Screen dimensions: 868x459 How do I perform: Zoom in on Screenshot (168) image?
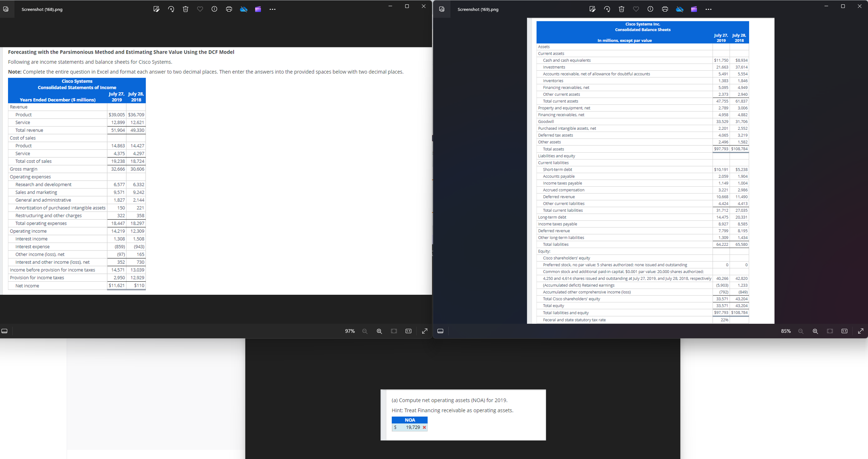pyautogui.click(x=379, y=331)
